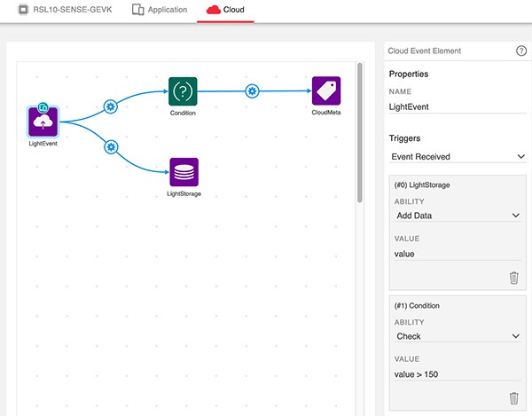532x416 pixels.
Task: Click gear on LightEvent-to-LightStorage connection
Action: [x=111, y=146]
